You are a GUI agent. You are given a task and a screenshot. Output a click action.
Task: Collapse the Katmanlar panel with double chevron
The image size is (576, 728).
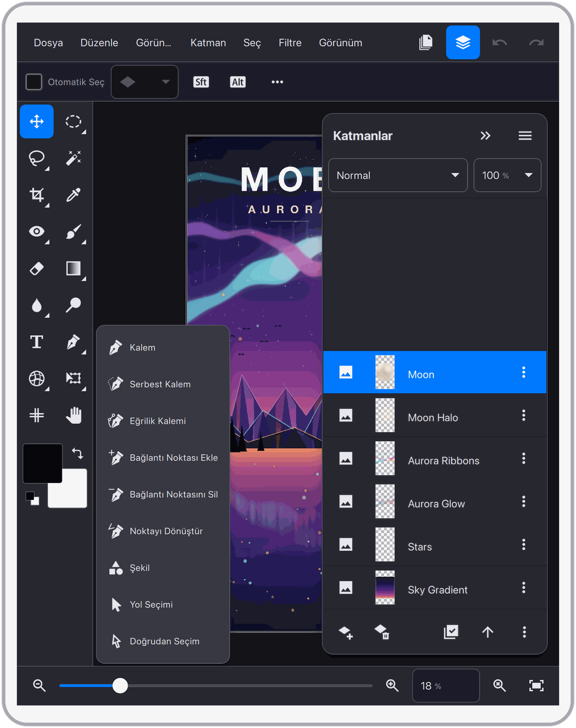485,136
